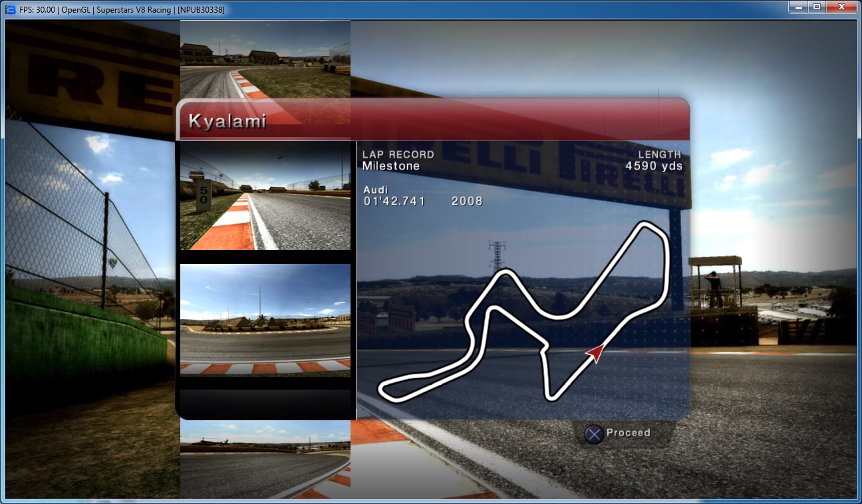Click the cross button icon beside Proceed
This screenshot has width=862, height=504.
594,434
